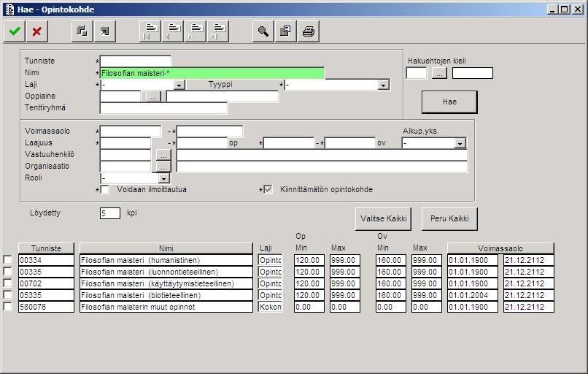Toggle the Kiinnittämätön opintokohde checkbox
The image size is (588, 374).
268,190
